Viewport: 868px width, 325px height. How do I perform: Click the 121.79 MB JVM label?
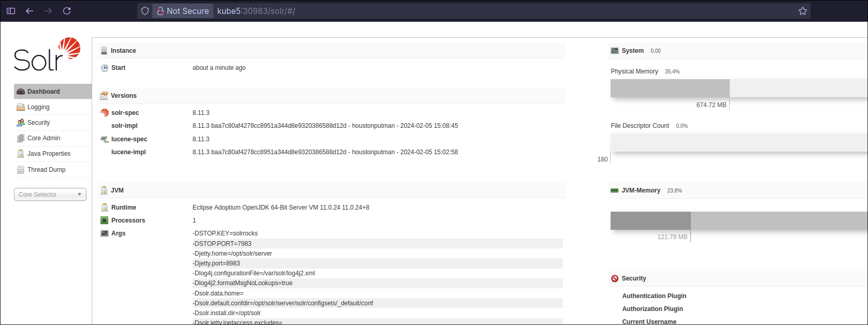point(672,237)
